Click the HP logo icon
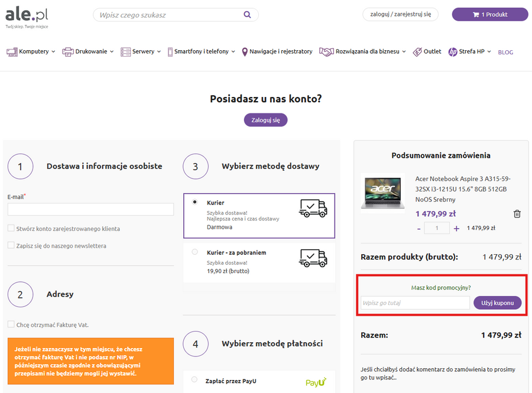This screenshot has width=532, height=393. coord(453,52)
